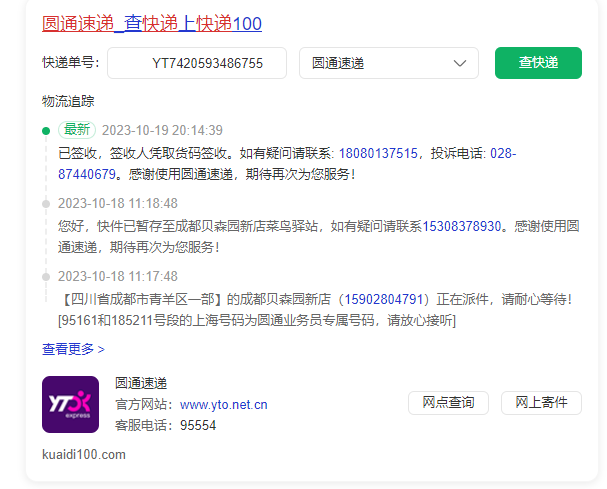Image resolution: width=607 pixels, height=489 pixels.
Task: Click the green dot of latest status
Action: [x=46, y=131]
